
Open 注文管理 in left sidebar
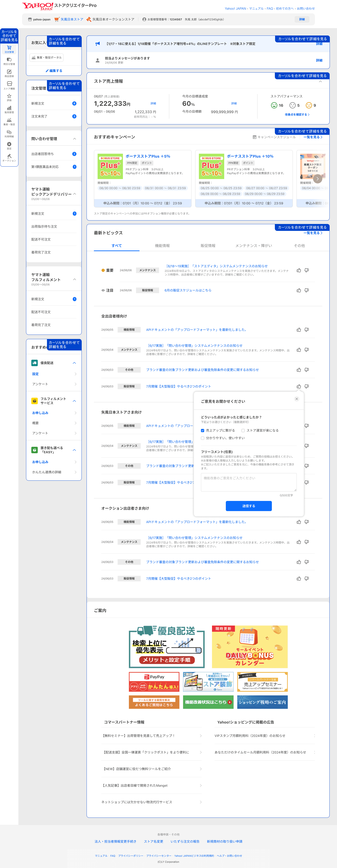(x=9, y=49)
